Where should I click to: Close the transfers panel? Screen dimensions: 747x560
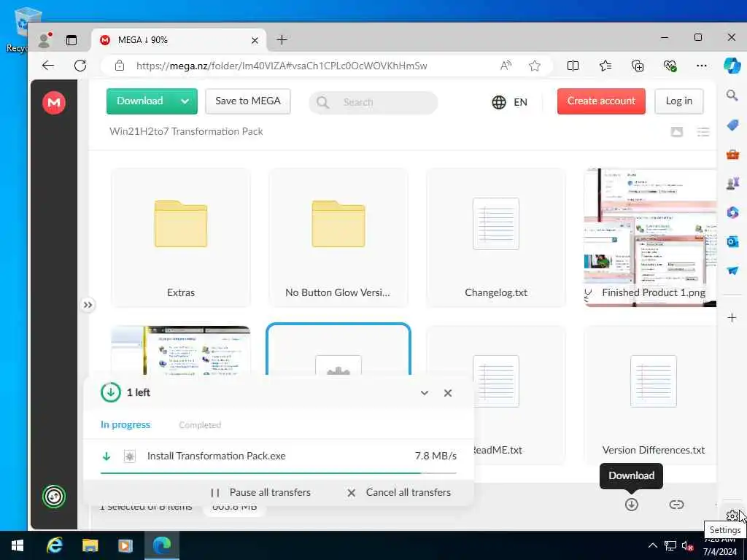[x=448, y=393]
